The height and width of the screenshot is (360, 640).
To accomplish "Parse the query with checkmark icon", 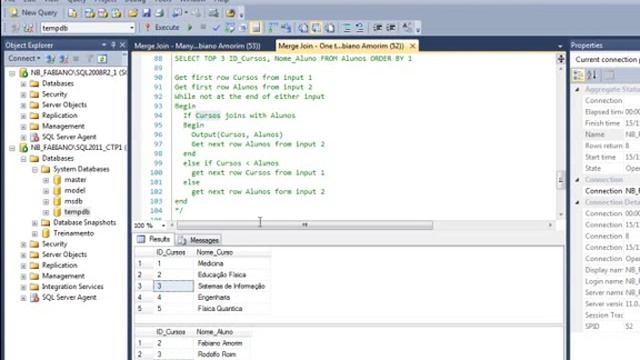I will (x=216, y=28).
